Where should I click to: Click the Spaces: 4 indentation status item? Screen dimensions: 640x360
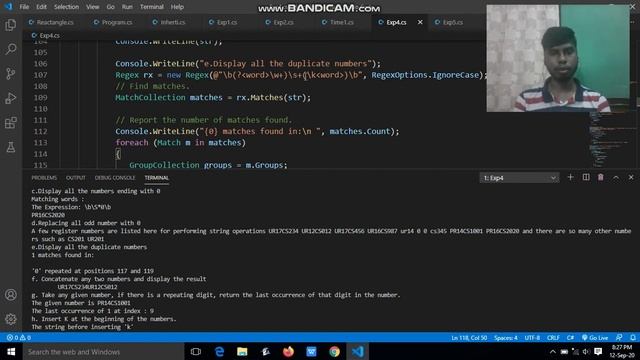click(506, 338)
